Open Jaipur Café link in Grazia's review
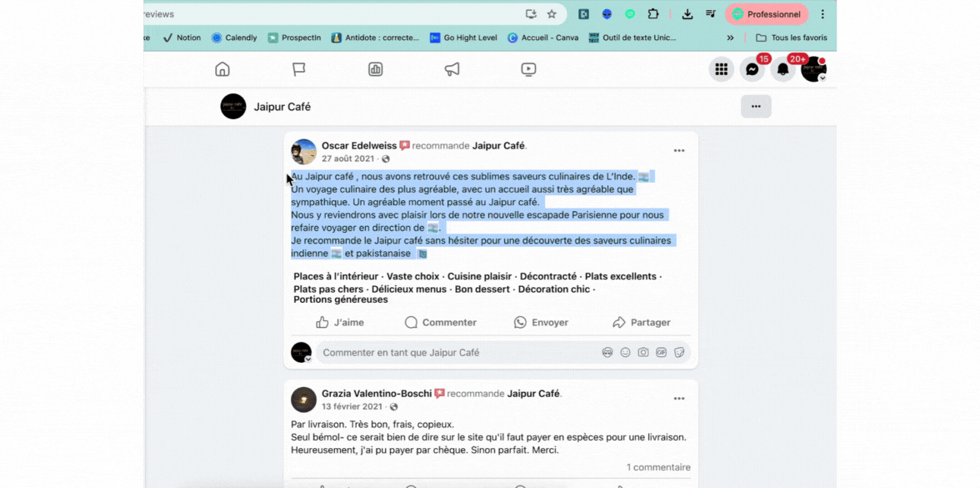Screen dimensions: 980x488 point(533,394)
